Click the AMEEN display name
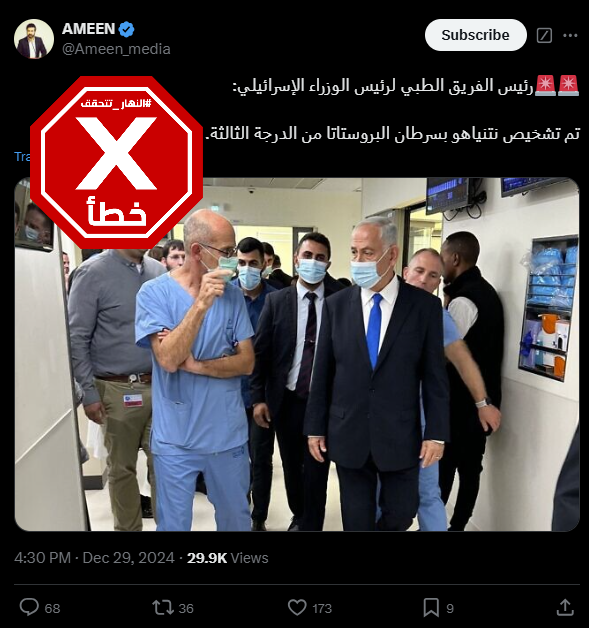 [x=88, y=29]
